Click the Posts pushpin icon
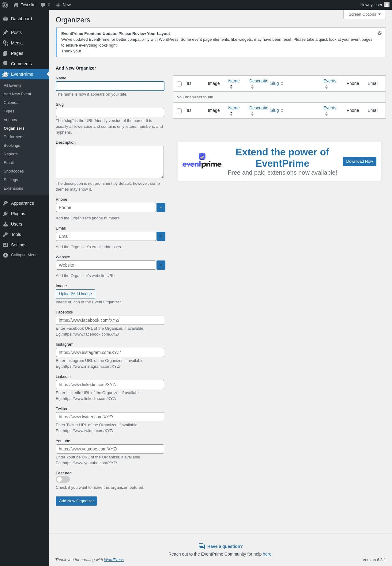This screenshot has height=566, width=392. (6, 32)
